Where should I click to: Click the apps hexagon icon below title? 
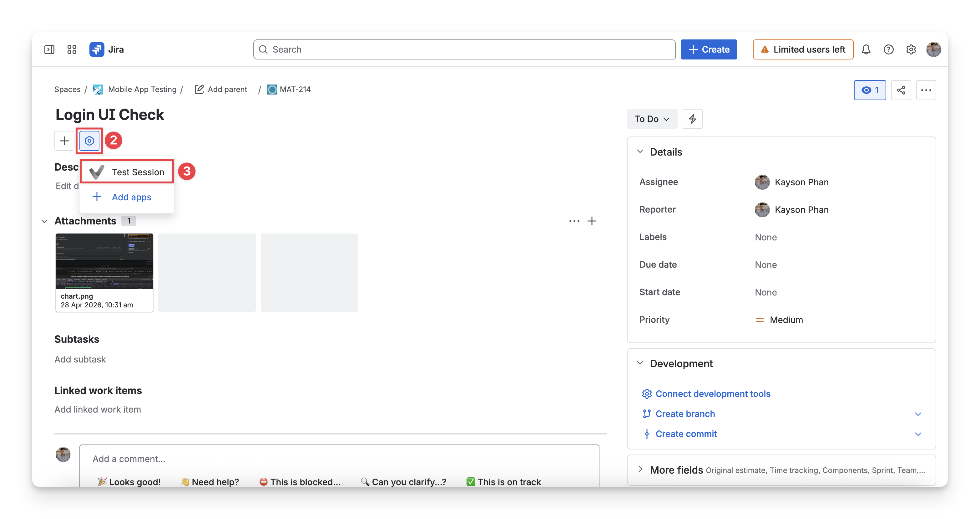pos(89,141)
